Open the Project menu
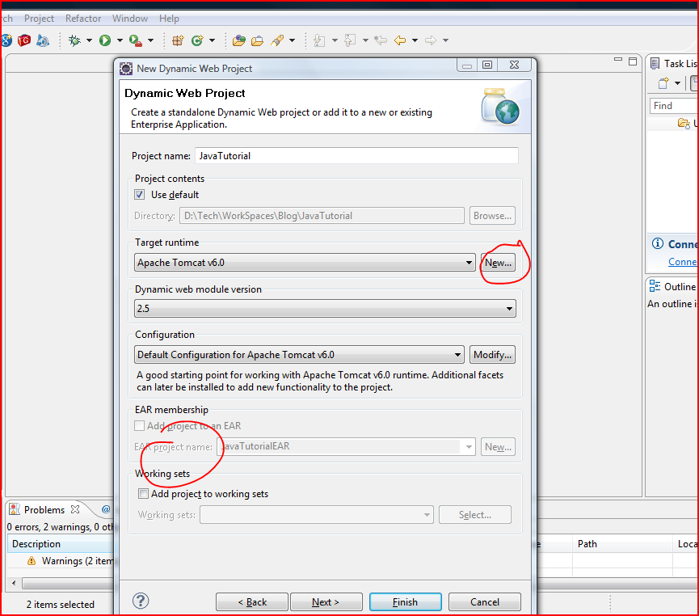 pos(39,19)
